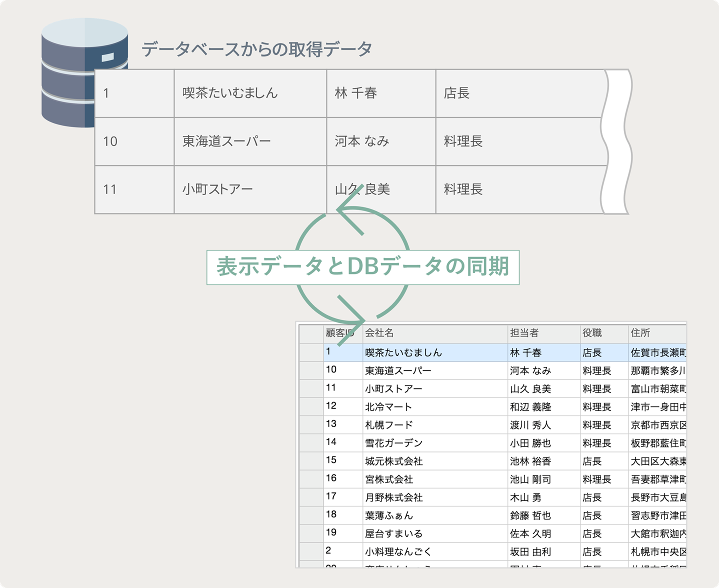Click the database cylinder icon
Viewport: 719px width, 588px height.
[82, 72]
